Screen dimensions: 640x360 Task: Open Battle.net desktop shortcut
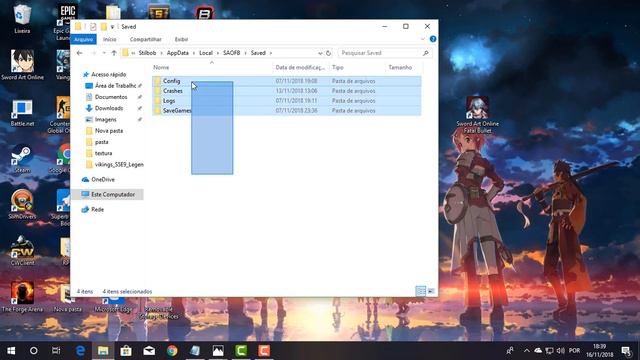point(22,113)
